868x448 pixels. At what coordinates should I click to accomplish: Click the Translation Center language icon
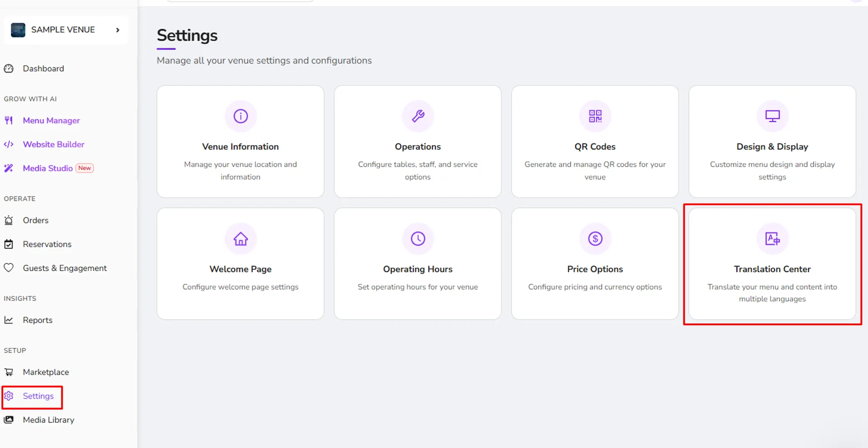click(x=772, y=238)
